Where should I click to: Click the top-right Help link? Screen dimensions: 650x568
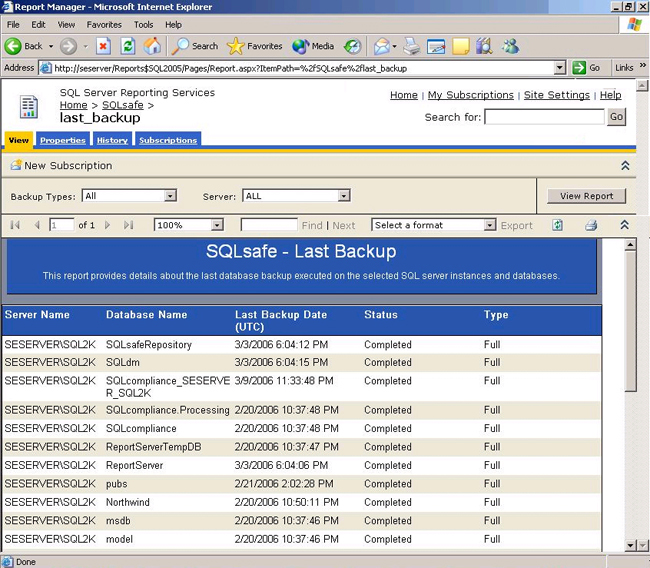610,95
